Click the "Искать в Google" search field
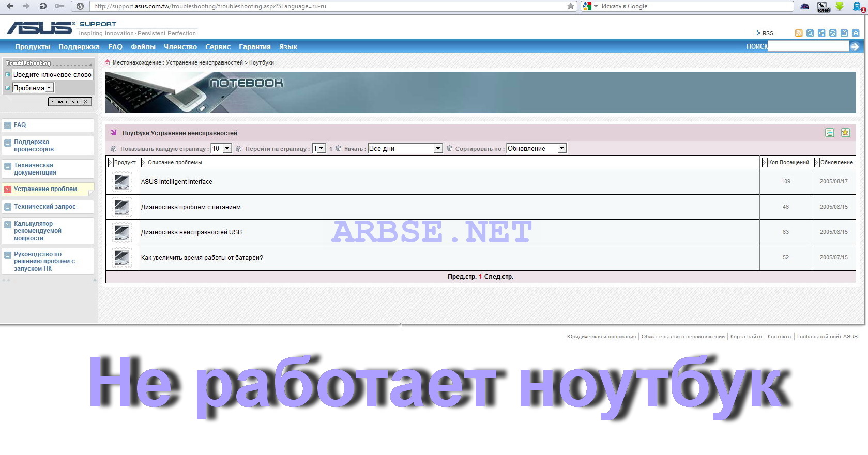 pos(695,6)
